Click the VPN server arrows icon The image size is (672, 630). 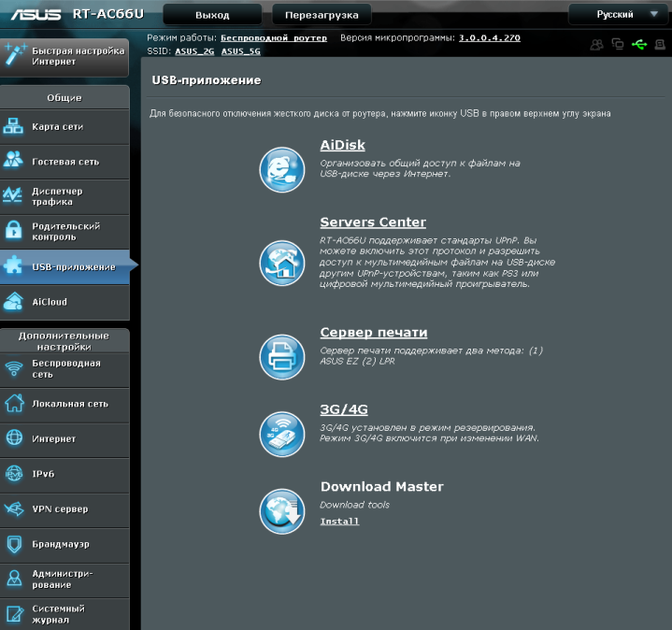tap(14, 508)
